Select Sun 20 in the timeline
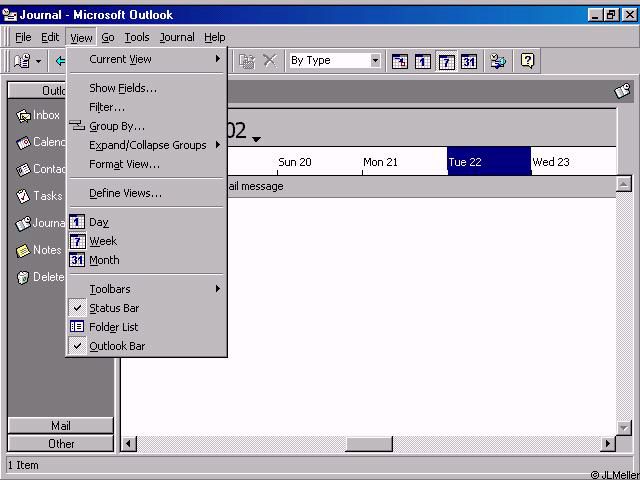Image resolution: width=640 pixels, height=480 pixels. point(320,162)
